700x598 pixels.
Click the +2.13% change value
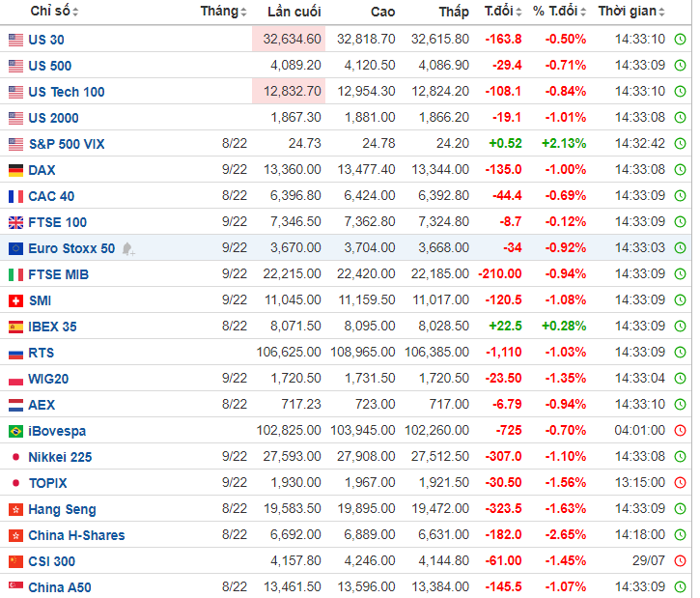564,143
